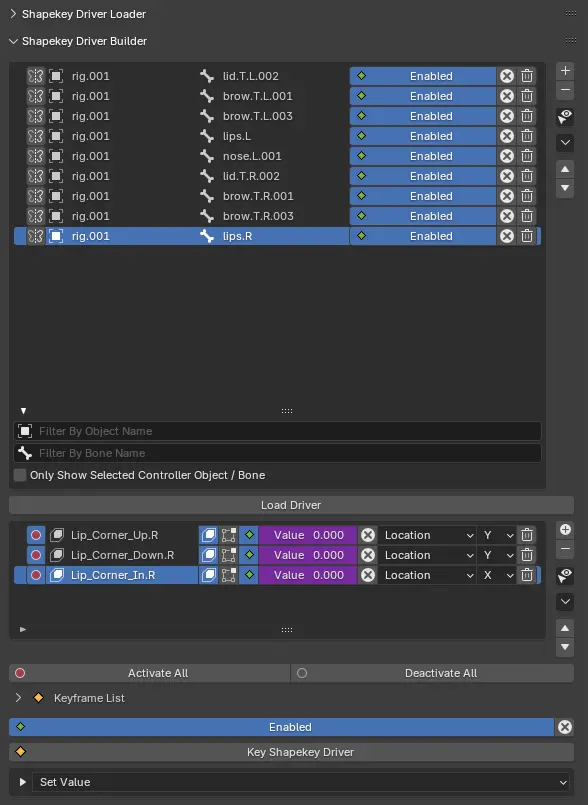Click X icon on lid.T.R.002 row

[x=507, y=176]
